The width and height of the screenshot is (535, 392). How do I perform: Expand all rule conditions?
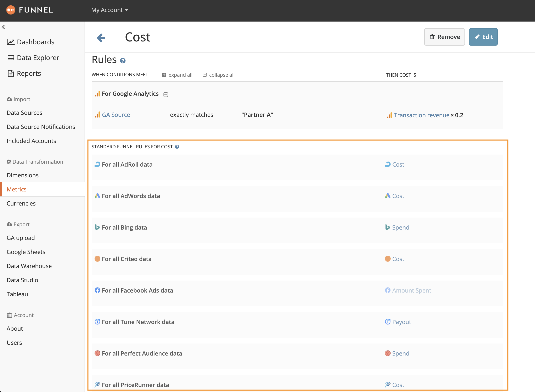click(x=177, y=75)
